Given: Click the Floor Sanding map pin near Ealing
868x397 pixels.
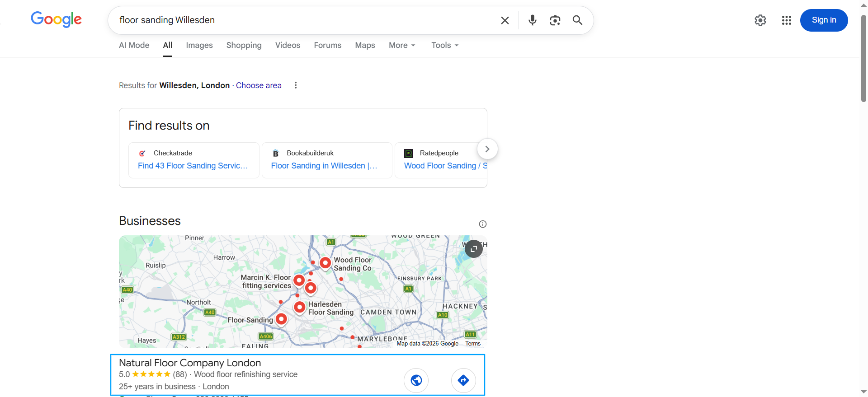Looking at the screenshot, I should tap(281, 319).
